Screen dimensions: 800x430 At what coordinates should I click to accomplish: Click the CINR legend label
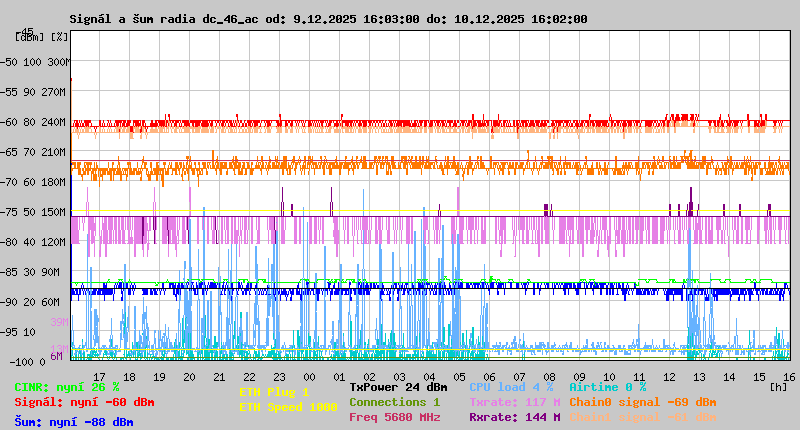tap(66, 387)
